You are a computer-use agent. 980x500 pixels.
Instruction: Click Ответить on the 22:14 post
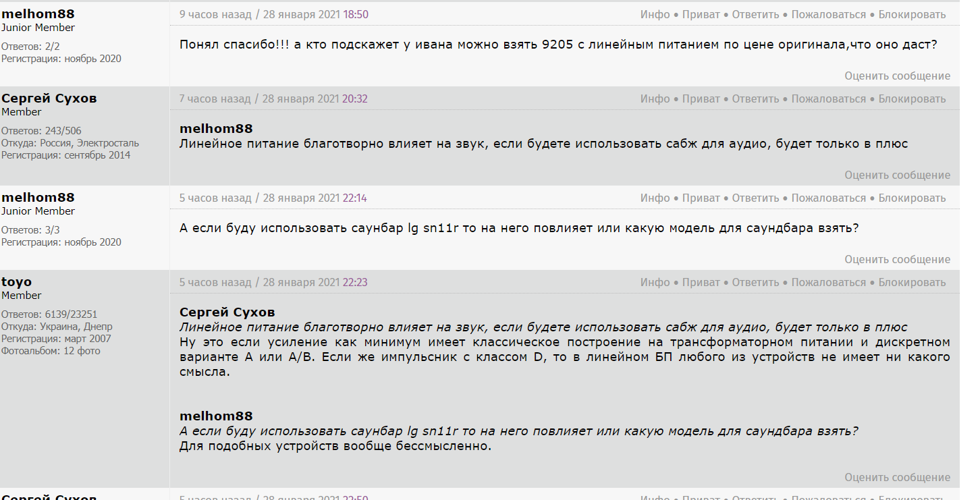(x=755, y=198)
